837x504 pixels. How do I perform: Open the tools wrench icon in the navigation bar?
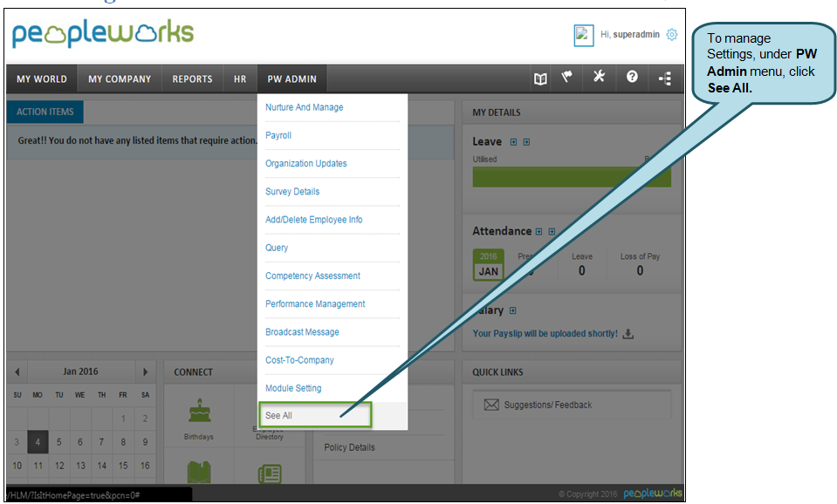[599, 77]
